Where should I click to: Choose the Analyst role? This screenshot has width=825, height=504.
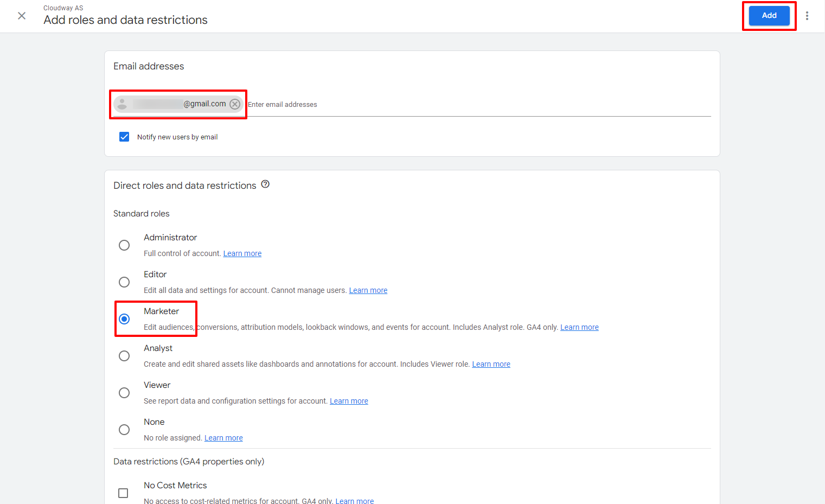coord(124,355)
